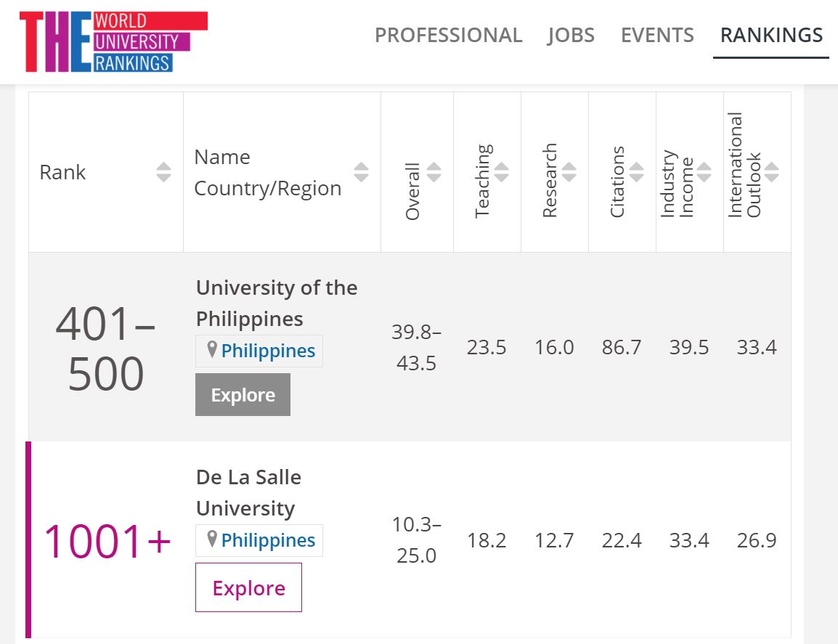Select rank 1001+ cell

107,542
